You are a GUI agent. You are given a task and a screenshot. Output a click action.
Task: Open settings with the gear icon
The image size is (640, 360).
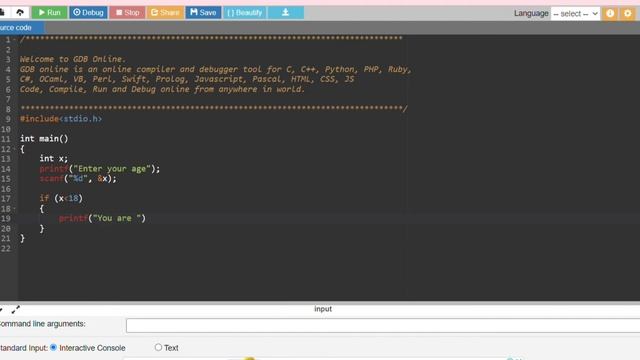(x=627, y=13)
